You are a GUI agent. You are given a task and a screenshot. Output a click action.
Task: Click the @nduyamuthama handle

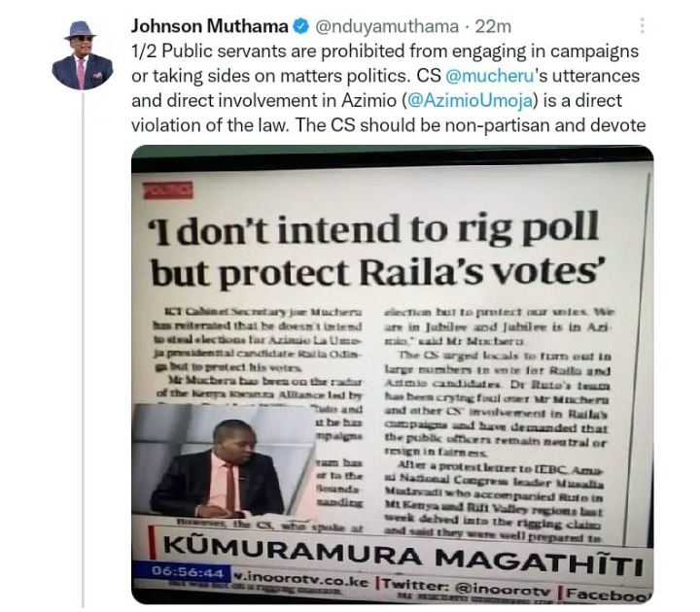pos(387,27)
